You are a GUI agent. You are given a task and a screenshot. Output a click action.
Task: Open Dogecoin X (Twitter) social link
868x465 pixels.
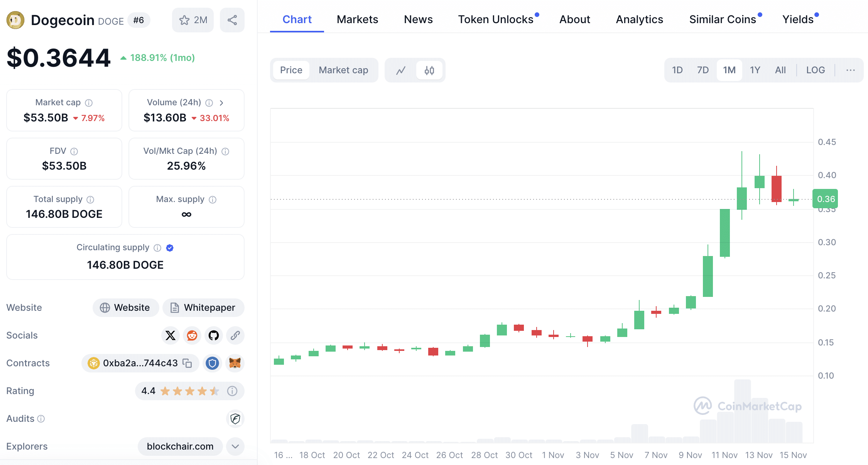coord(171,335)
